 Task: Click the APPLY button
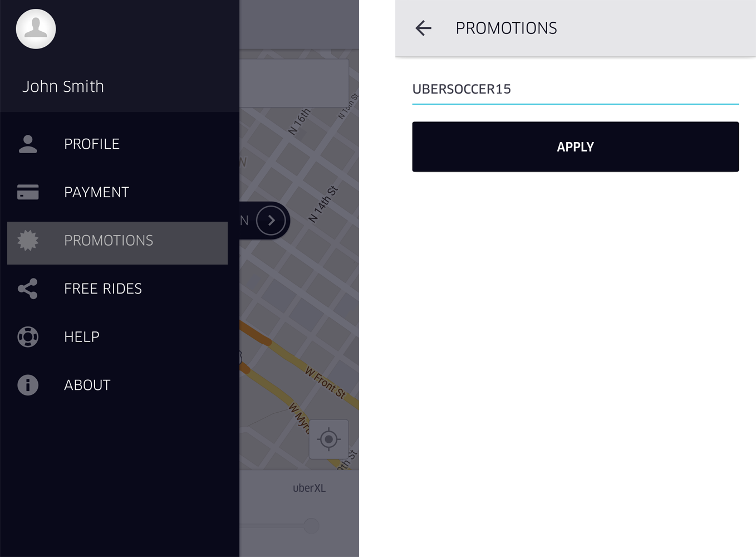point(575,146)
